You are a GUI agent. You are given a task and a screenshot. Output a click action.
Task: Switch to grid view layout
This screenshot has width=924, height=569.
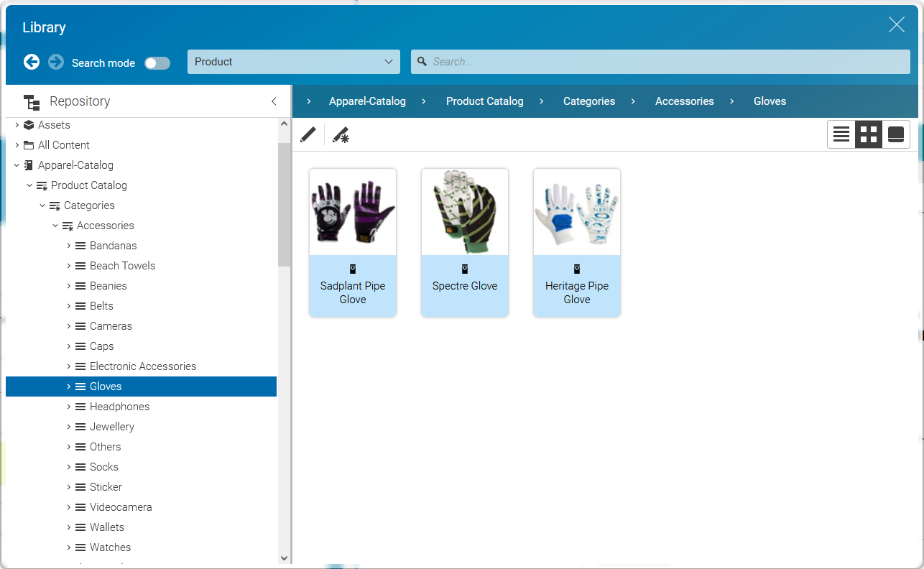point(868,134)
